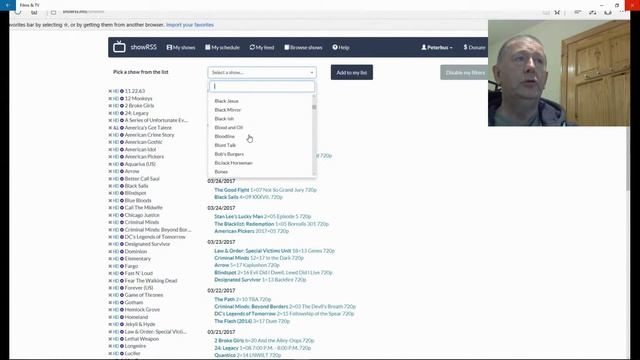Viewport: 640px width, 360px height.
Task: Click round icon beside Call The Midwife
Action: [x=122, y=208]
